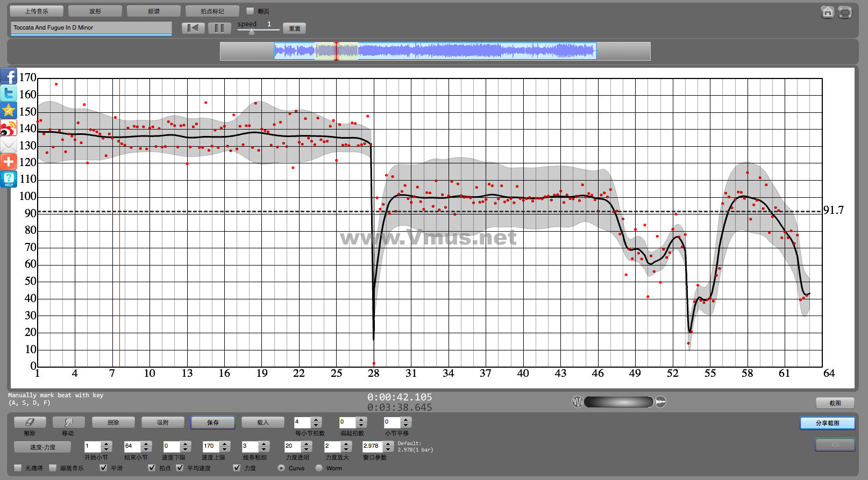Open the blue Help icon
This screenshot has height=480, width=868.
click(9, 179)
